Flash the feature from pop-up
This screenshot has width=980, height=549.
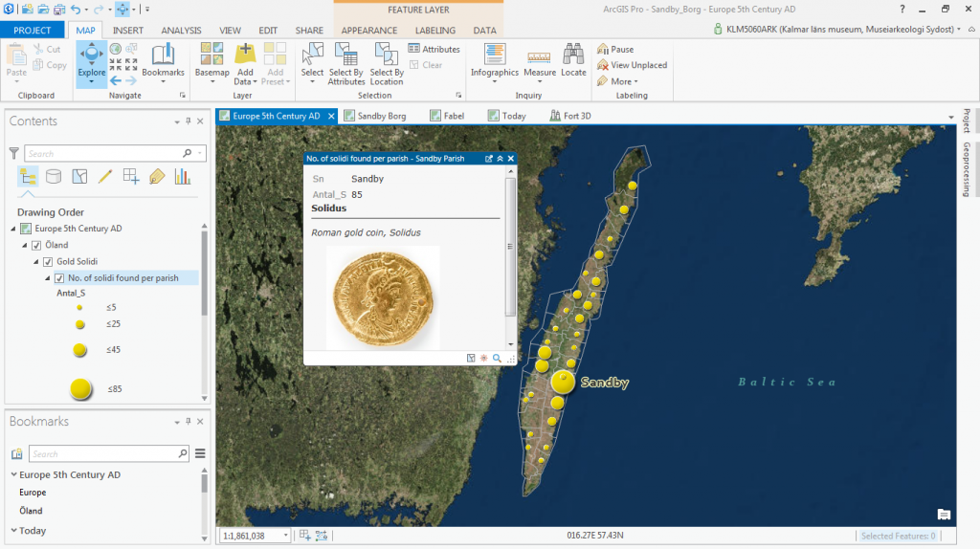click(x=483, y=358)
